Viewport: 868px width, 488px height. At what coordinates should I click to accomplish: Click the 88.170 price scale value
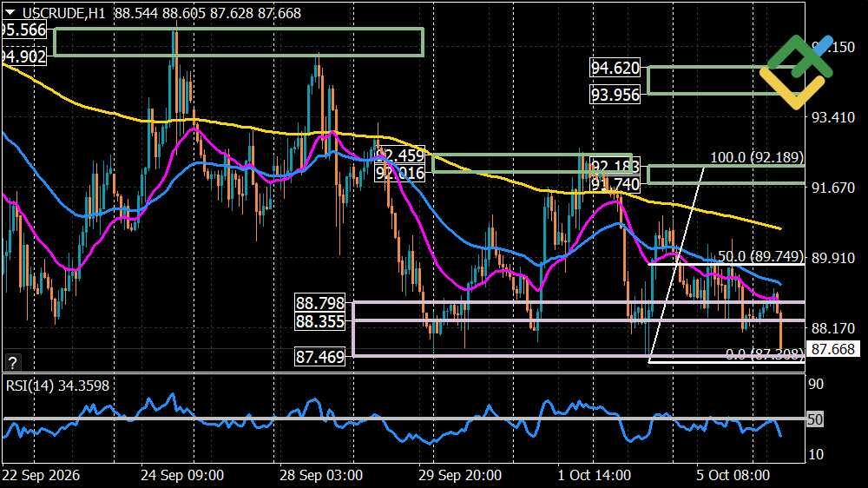832,328
